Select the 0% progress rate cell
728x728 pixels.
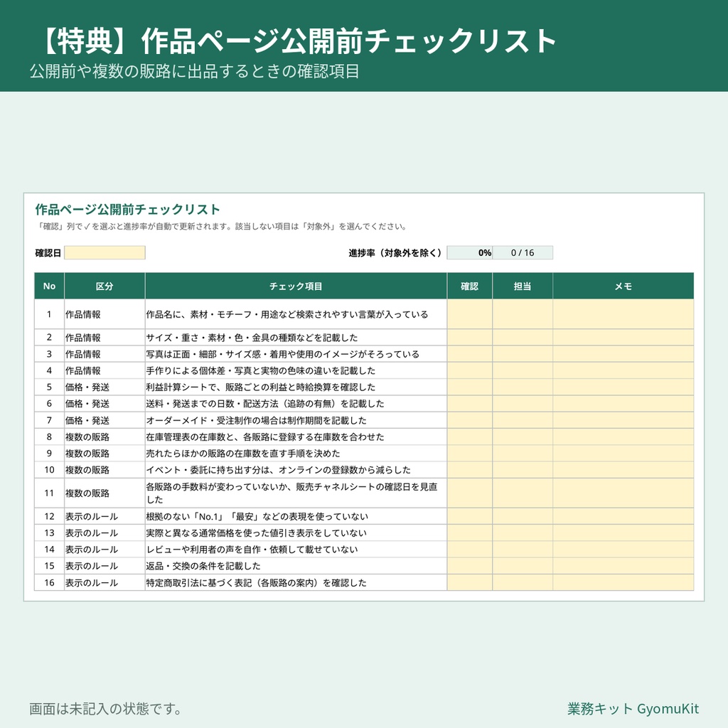pyautogui.click(x=469, y=252)
